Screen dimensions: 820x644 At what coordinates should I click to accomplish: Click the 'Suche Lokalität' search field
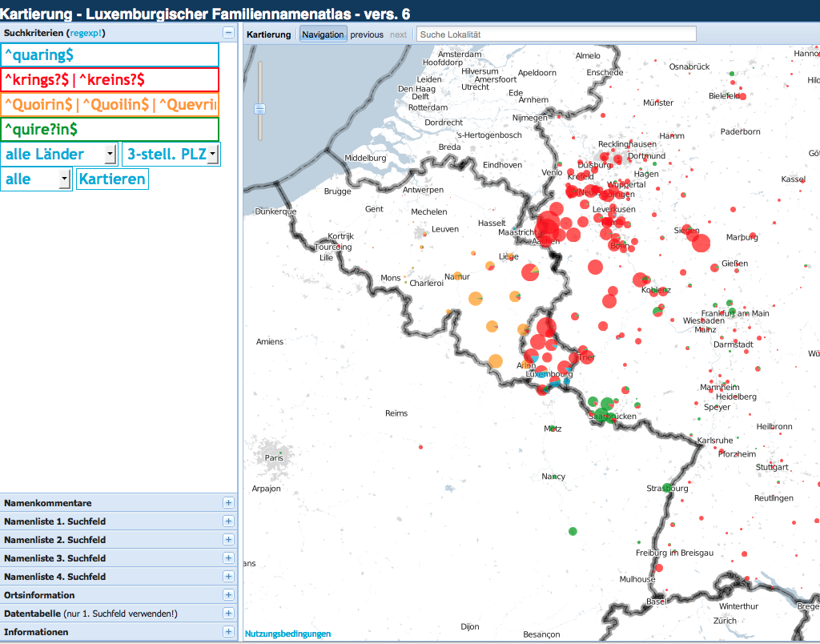point(556,34)
